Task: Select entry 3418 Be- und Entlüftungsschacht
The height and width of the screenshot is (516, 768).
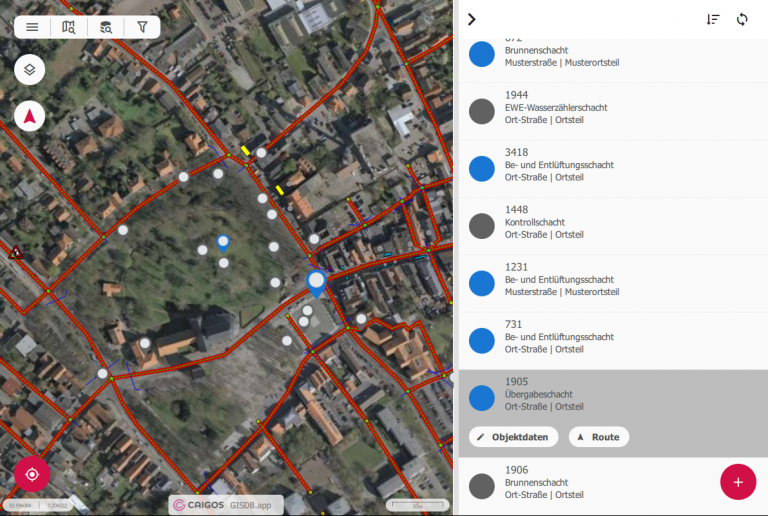Action: [613, 169]
